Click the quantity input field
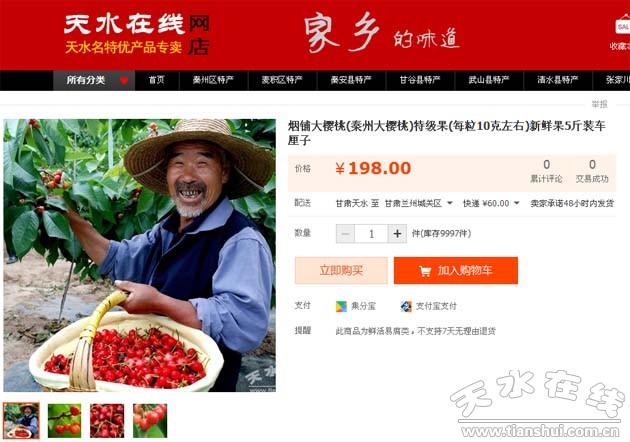The width and height of the screenshot is (630, 442). click(371, 233)
